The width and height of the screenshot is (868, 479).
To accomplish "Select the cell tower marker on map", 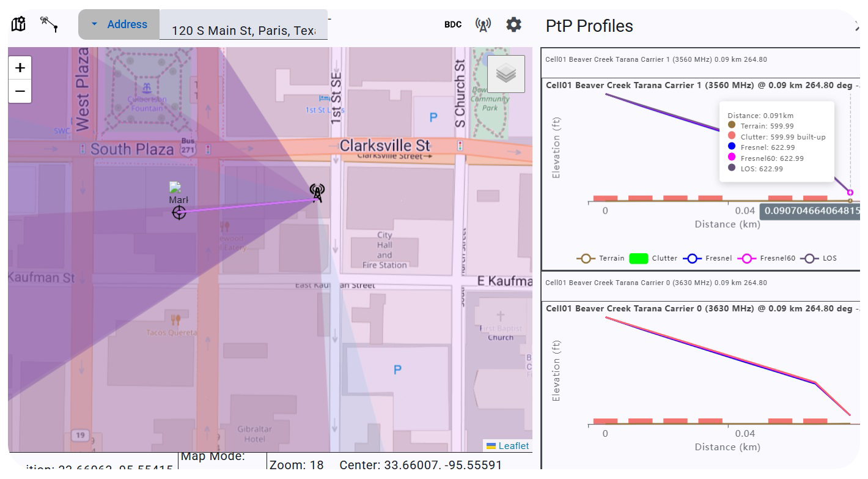I will [x=317, y=193].
